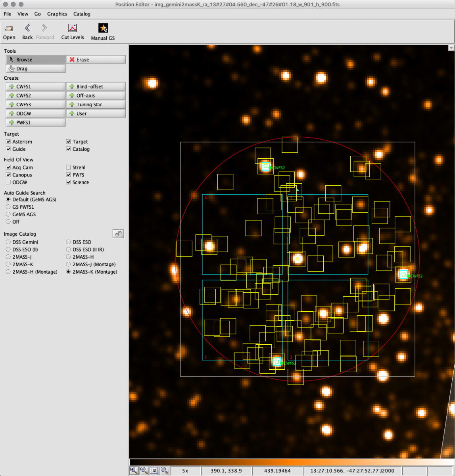Choose the Drag hand tool

click(x=36, y=69)
